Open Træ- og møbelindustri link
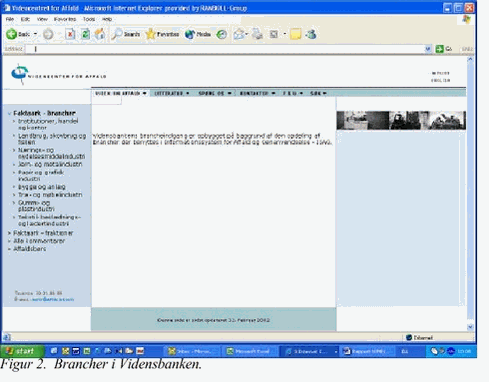The height and width of the screenshot is (382, 489). [x=50, y=195]
